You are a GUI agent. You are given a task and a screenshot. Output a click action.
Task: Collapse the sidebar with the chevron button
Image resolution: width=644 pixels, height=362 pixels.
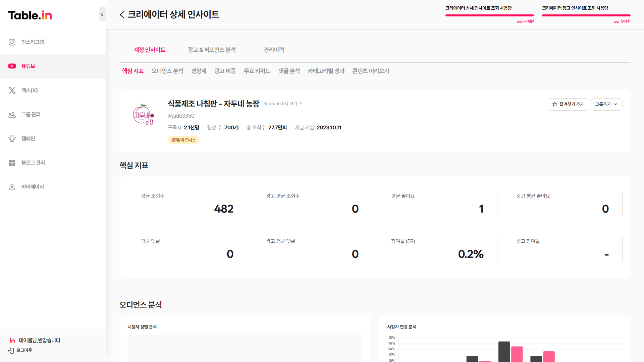102,14
